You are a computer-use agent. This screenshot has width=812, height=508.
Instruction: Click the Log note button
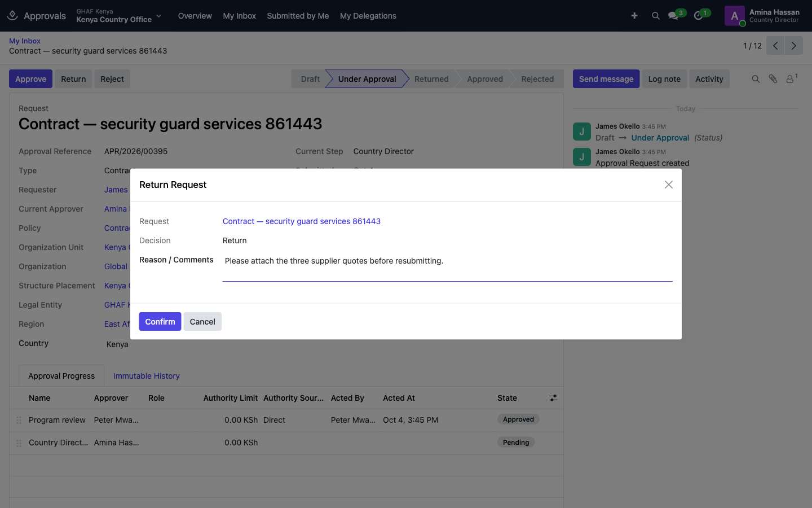664,79
